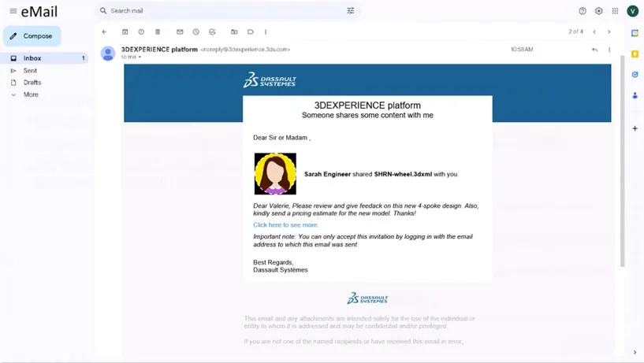Click Sarah Engineer's profile picture

(275, 174)
